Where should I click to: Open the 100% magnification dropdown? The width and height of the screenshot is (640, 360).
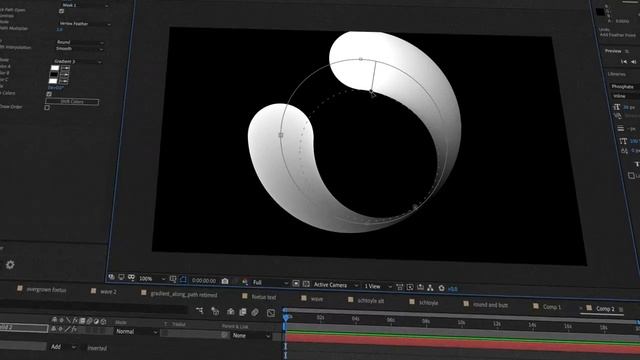coord(152,279)
